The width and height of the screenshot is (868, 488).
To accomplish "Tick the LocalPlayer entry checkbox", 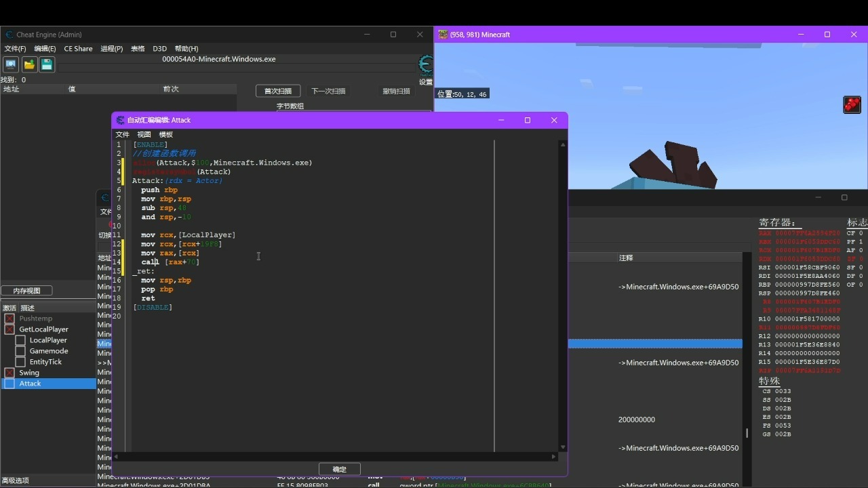I will pyautogui.click(x=20, y=340).
